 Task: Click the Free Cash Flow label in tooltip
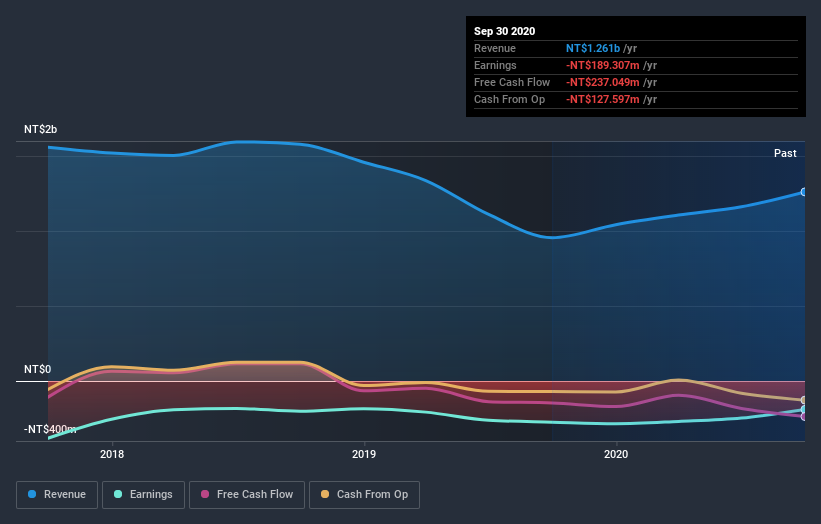[512, 82]
